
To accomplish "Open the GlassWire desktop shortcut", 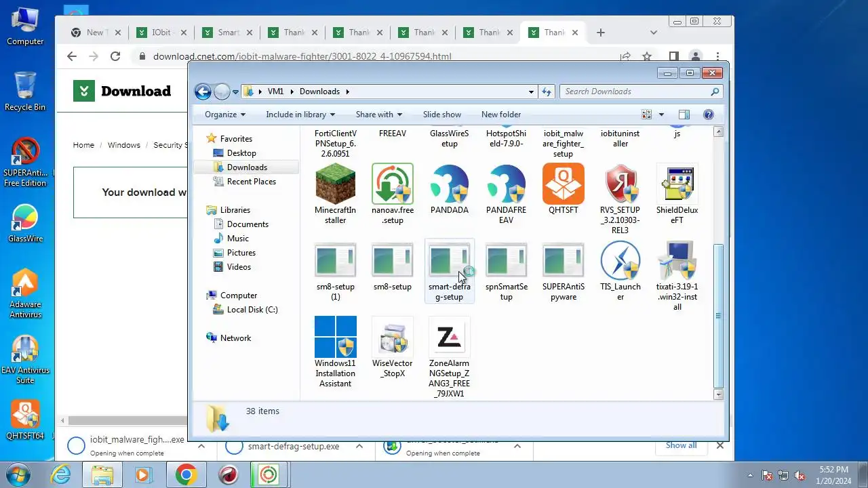I will coord(25,222).
